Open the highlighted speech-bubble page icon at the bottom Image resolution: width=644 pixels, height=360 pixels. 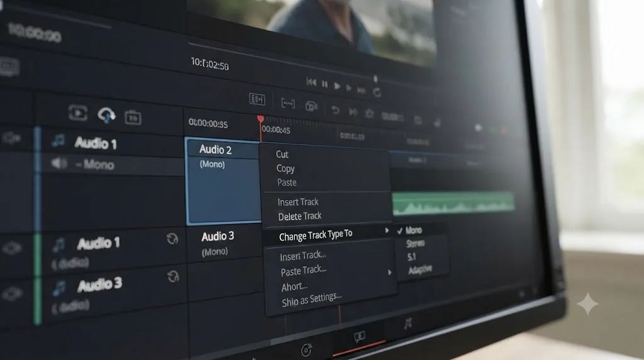(x=359, y=338)
